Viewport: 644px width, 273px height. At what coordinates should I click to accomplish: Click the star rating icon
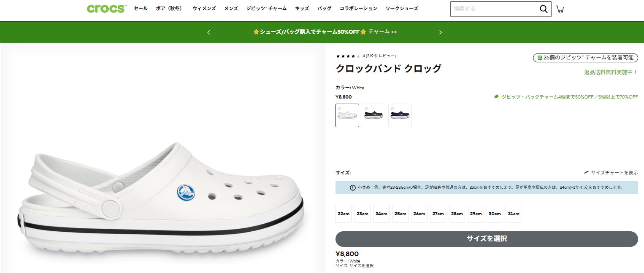pyautogui.click(x=348, y=56)
